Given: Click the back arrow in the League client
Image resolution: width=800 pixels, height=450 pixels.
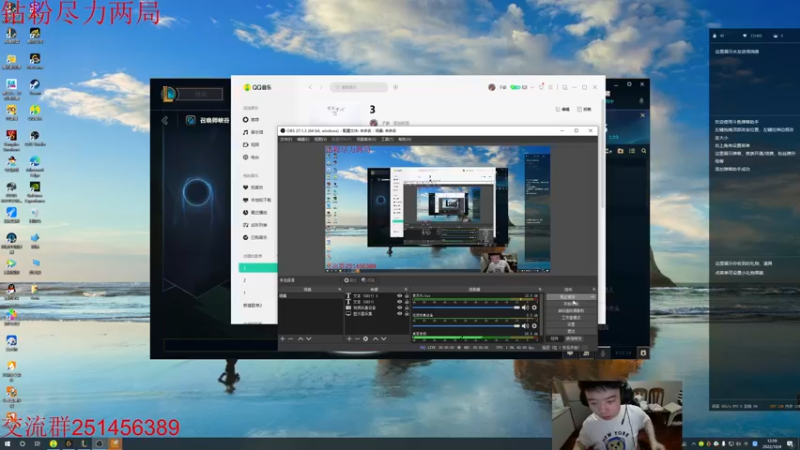Looking at the screenshot, I should (165, 120).
